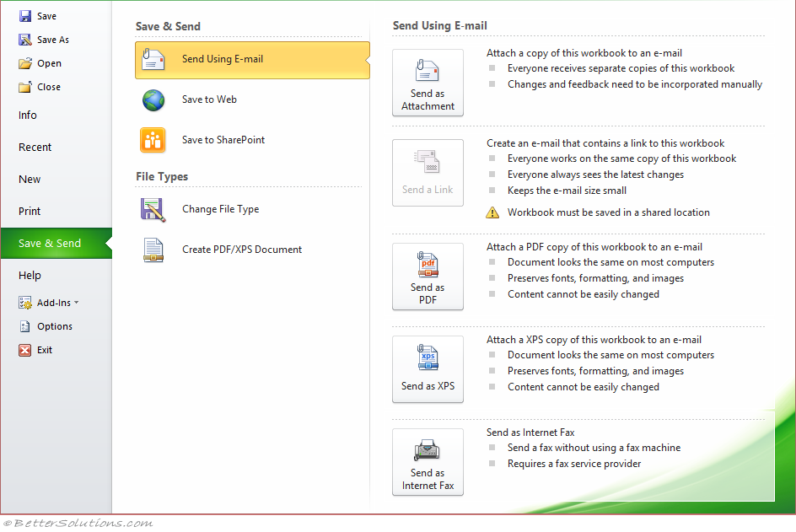Screen dimensions: 796x532
Task: Select the Send Using E-mail text
Action: tap(223, 59)
